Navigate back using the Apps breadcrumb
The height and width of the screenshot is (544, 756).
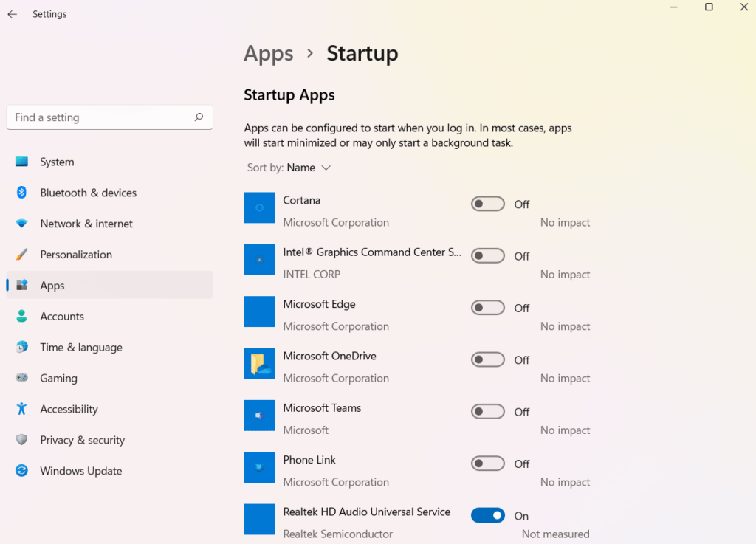(x=268, y=53)
